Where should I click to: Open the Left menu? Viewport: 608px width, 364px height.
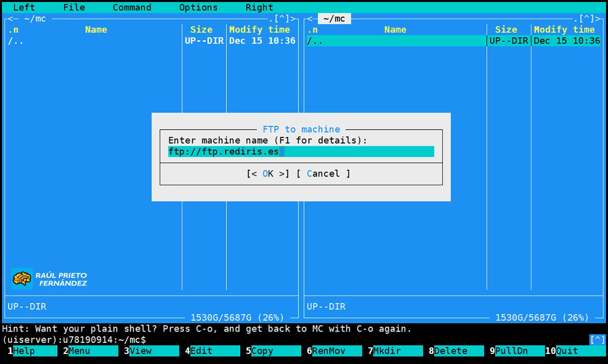tap(24, 7)
